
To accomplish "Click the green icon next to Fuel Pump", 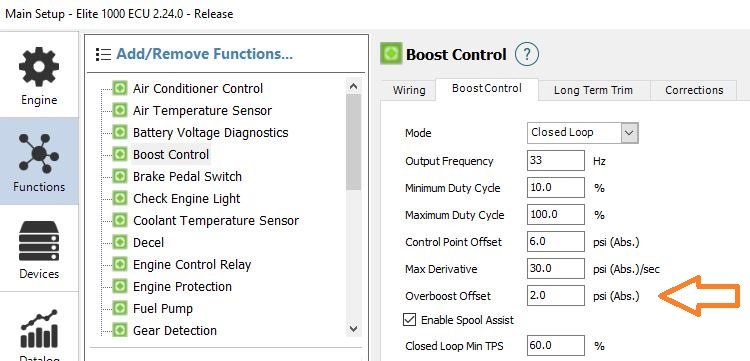I will pyautogui.click(x=120, y=308).
